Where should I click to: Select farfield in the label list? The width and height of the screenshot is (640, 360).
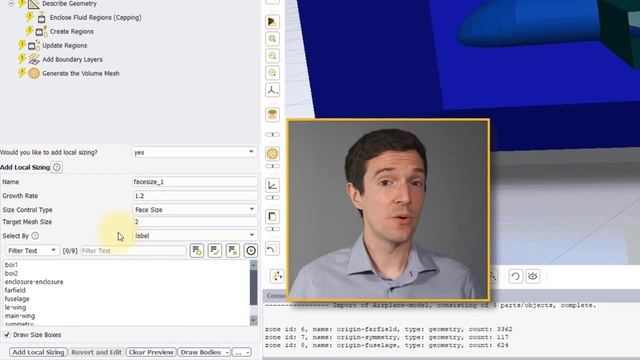pyautogui.click(x=15, y=290)
